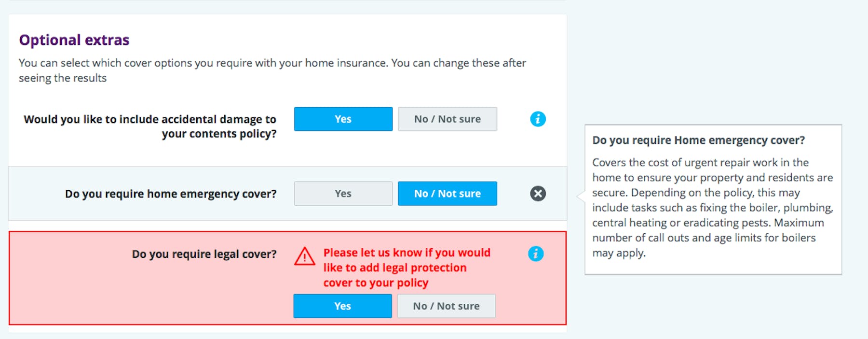The image size is (868, 339).
Task: Select Yes for legal cover
Action: pyautogui.click(x=342, y=306)
